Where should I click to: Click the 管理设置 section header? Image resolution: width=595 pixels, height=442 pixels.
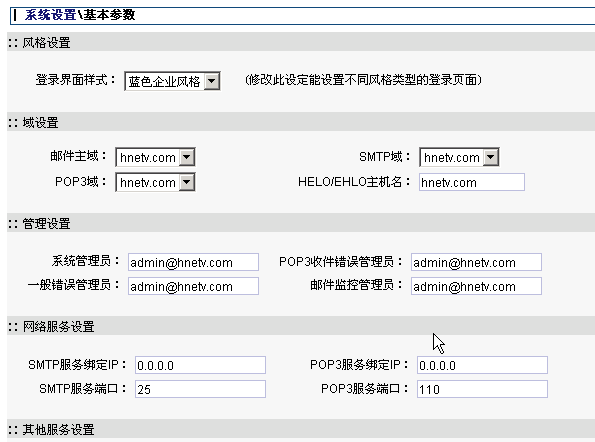[x=46, y=223]
